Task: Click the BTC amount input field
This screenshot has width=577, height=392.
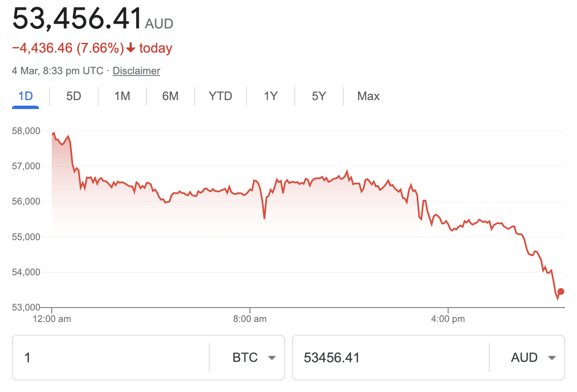Action: coord(110,358)
